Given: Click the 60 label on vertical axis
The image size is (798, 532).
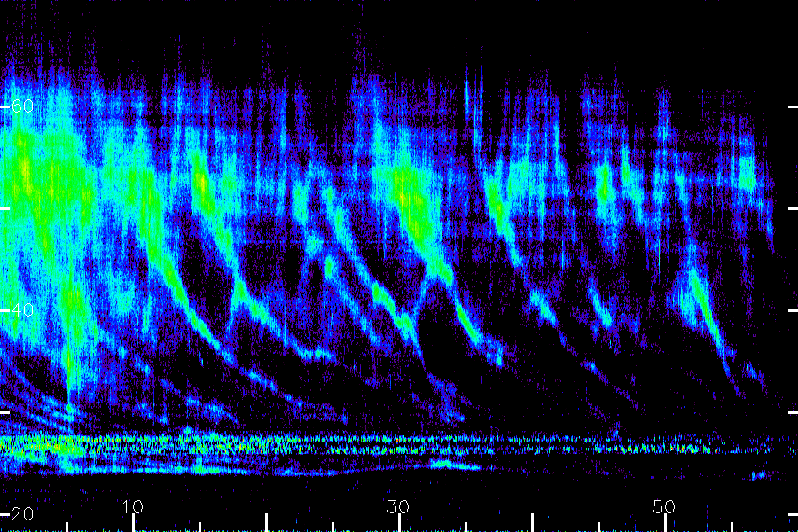Looking at the screenshot, I should coord(22,106).
